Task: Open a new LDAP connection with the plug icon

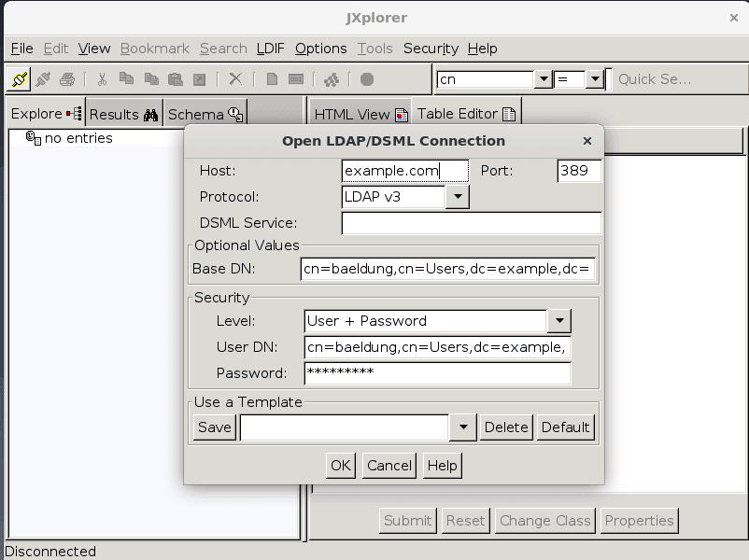Action: click(19, 78)
